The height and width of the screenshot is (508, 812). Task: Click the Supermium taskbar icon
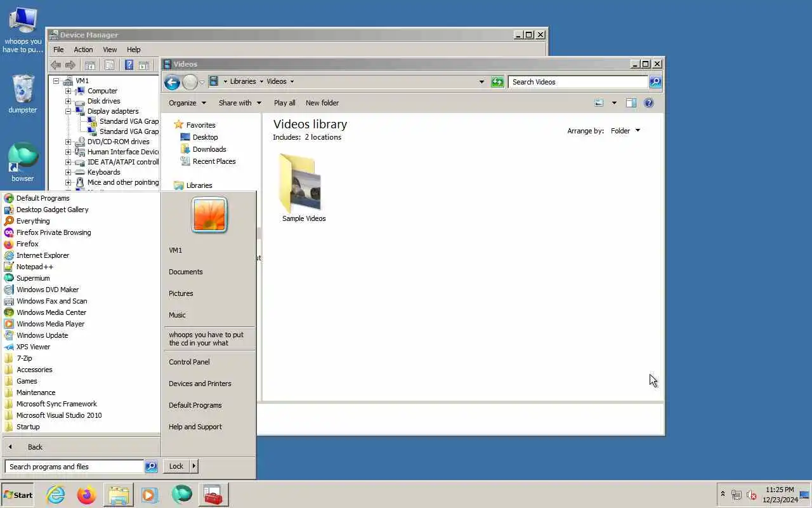(181, 495)
